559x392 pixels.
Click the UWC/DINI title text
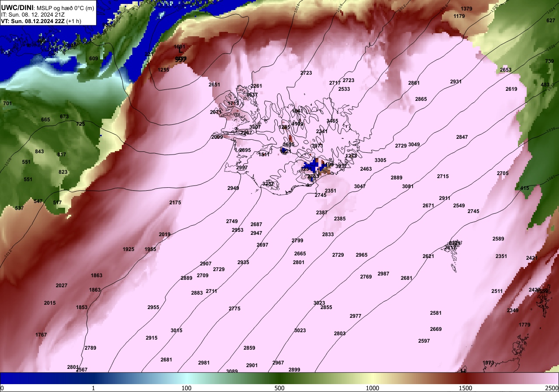[17, 7]
